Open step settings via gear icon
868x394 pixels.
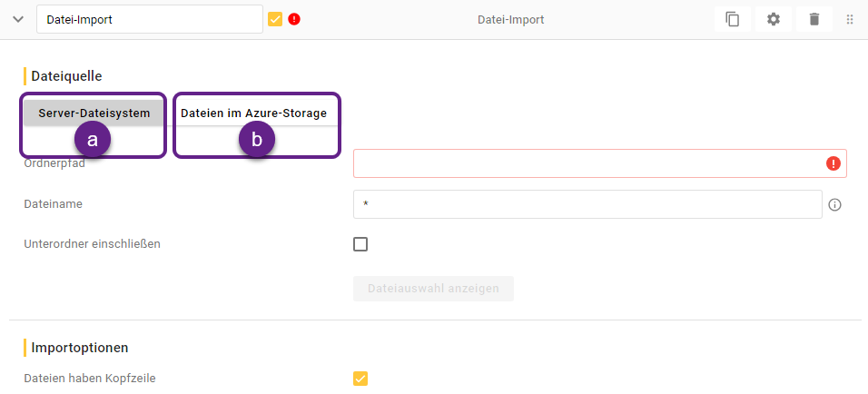pyautogui.click(x=774, y=19)
